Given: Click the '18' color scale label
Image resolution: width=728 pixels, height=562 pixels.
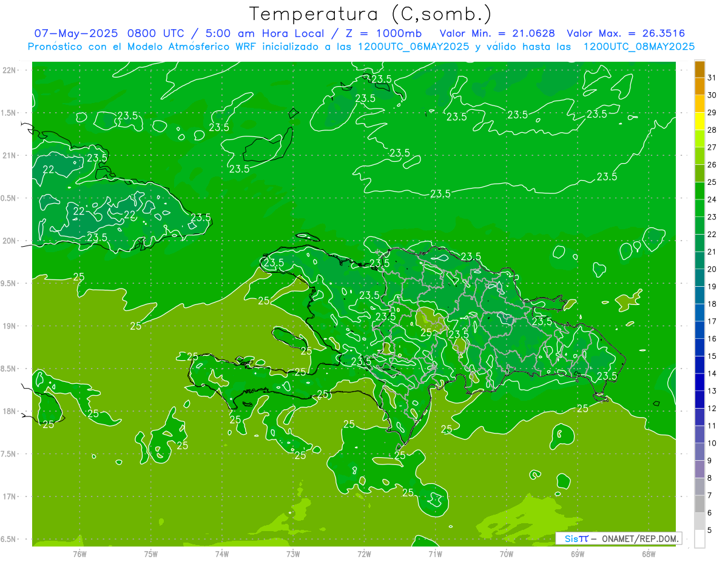Looking at the screenshot, I should coord(712,304).
